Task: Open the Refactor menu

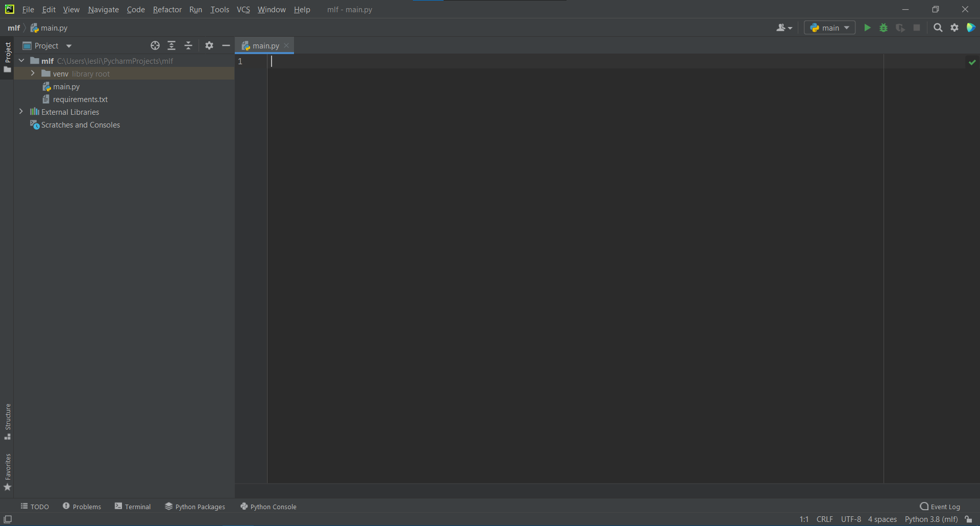Action: tap(167, 10)
